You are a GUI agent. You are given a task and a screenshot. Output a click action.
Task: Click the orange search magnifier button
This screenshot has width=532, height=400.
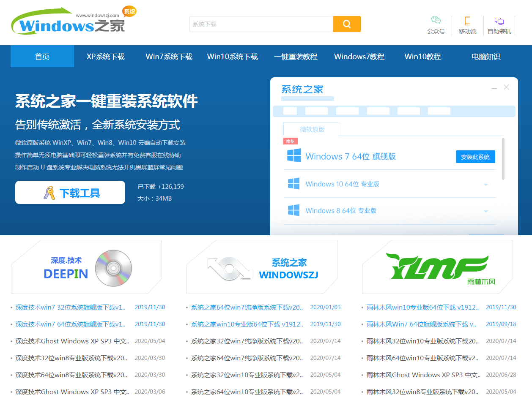(x=346, y=24)
